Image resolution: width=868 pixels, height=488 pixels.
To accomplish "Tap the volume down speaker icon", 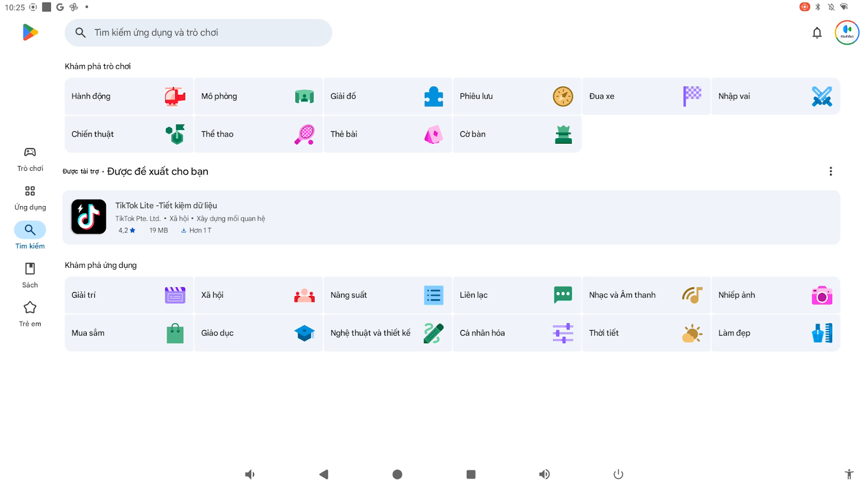I will (250, 474).
